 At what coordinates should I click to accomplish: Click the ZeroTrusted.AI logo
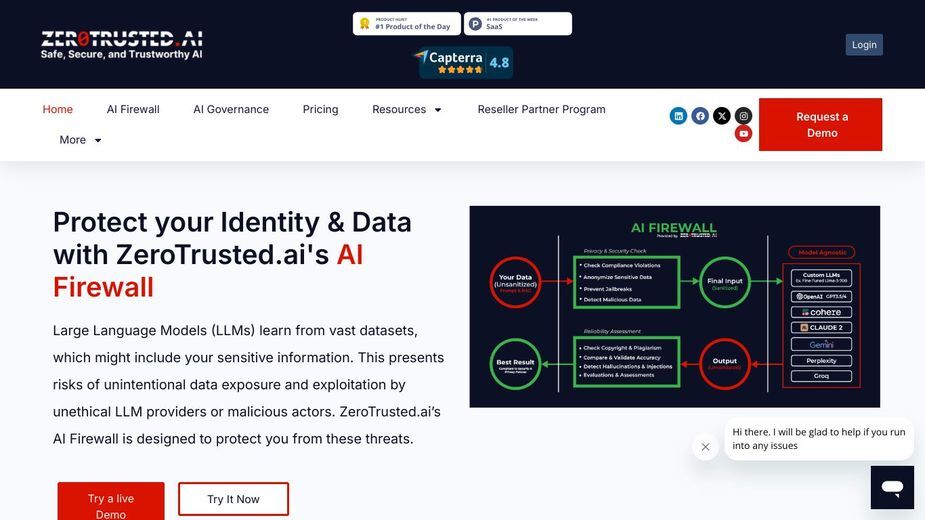[x=122, y=45]
